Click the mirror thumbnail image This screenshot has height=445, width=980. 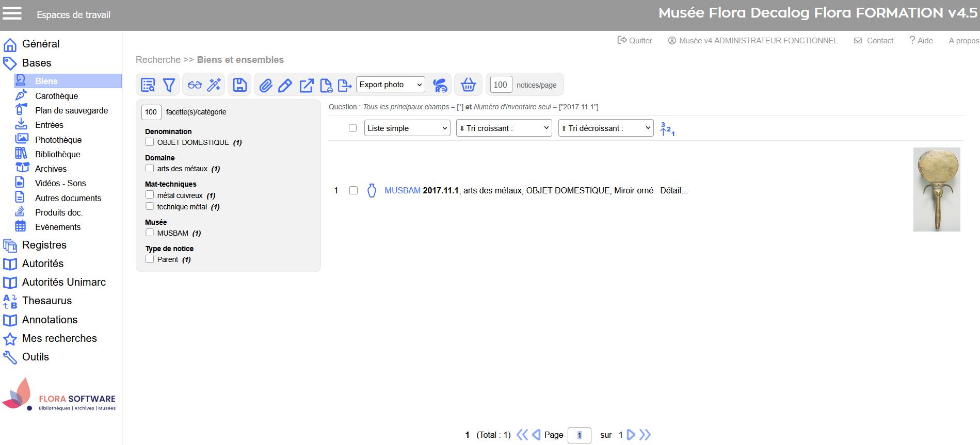[x=936, y=189]
